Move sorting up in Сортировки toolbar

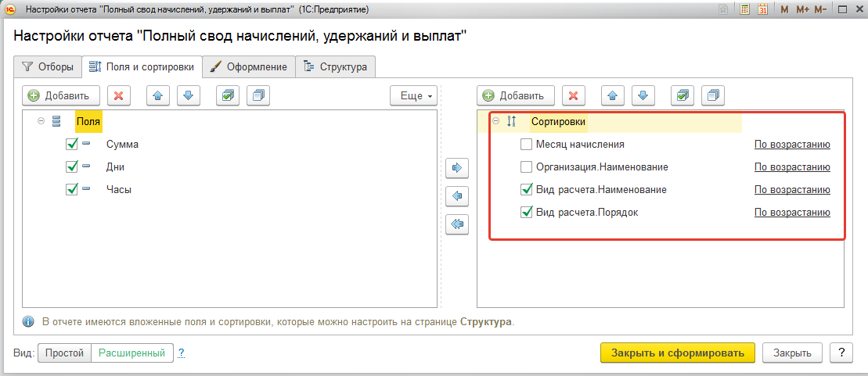[x=612, y=95]
